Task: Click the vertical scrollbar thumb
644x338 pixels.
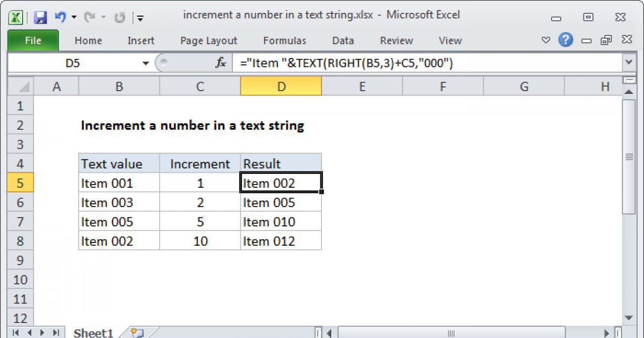Action: [x=628, y=157]
